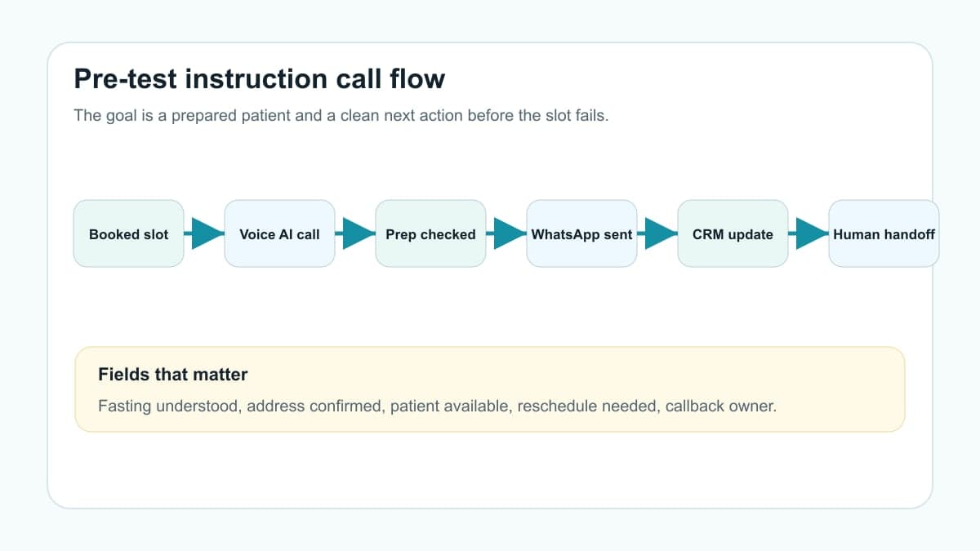Click the address confirmed text

pyautogui.click(x=314, y=406)
